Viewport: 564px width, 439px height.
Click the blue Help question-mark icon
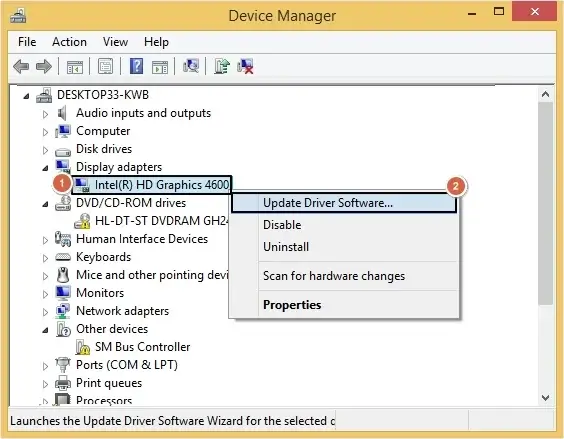(136, 66)
